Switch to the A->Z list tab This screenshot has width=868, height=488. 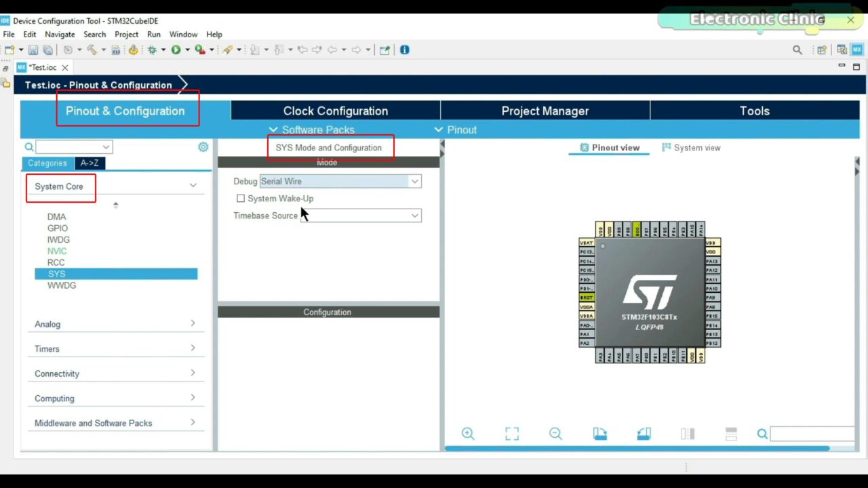(90, 163)
